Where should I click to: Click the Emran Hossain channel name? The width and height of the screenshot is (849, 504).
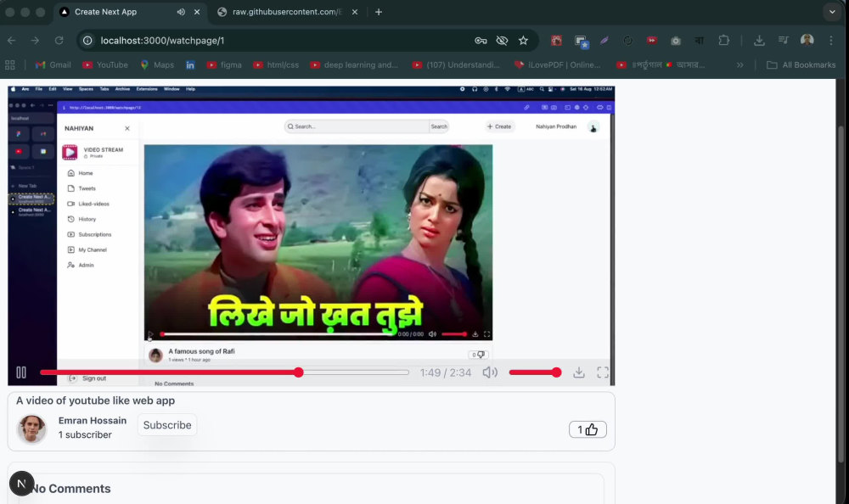click(93, 421)
